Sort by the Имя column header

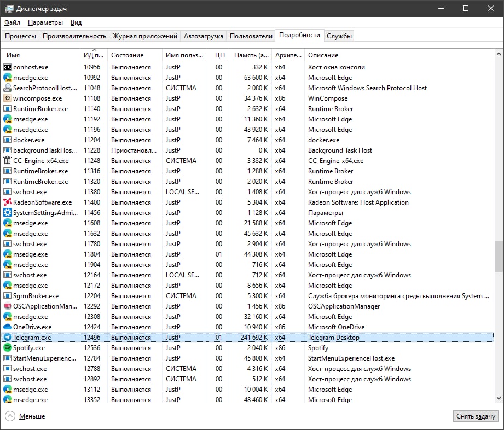(41, 55)
